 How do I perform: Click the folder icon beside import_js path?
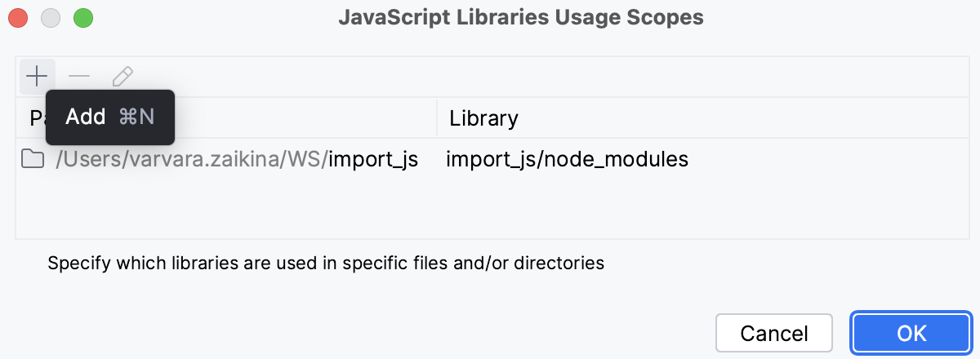point(33,159)
